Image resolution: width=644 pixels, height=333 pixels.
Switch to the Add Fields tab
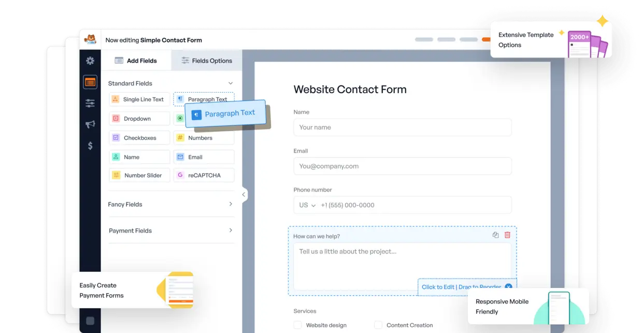click(x=136, y=61)
